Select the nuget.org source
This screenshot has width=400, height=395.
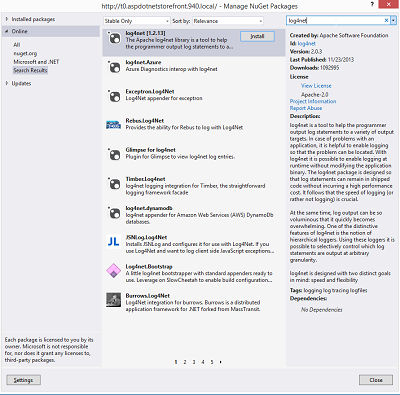pyautogui.click(x=25, y=53)
